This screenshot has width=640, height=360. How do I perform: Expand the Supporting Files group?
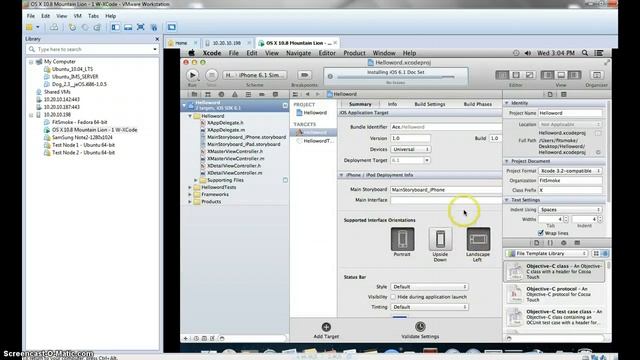[196, 180]
